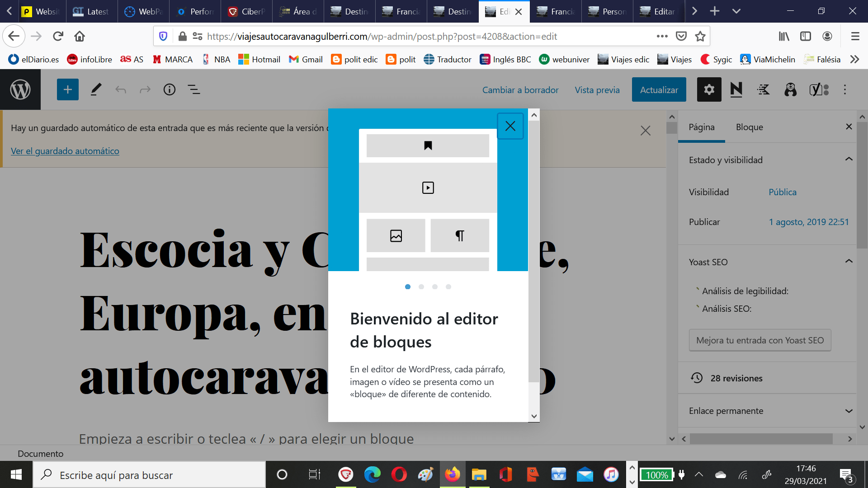The image size is (868, 488).
Task: Bookmark this page with star icon
Action: (700, 36)
